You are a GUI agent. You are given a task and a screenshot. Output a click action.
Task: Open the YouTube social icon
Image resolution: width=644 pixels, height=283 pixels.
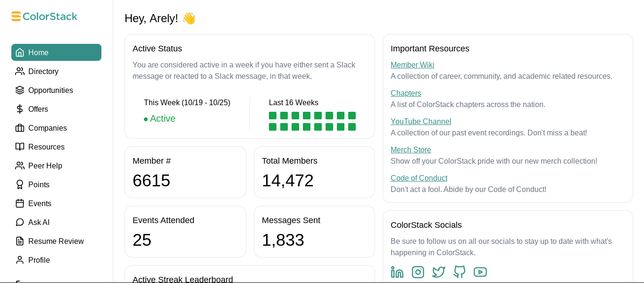(x=480, y=272)
